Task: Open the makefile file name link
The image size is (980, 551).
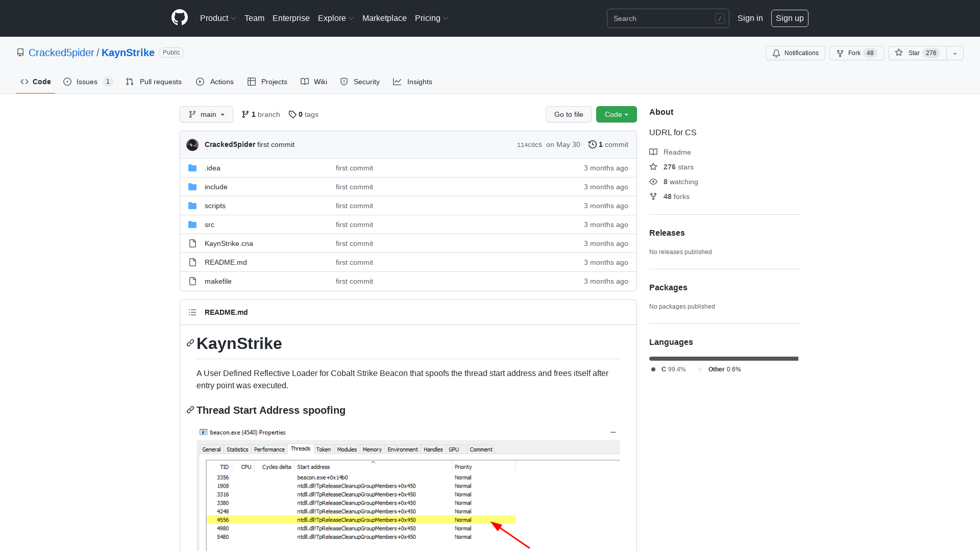Action: [218, 281]
